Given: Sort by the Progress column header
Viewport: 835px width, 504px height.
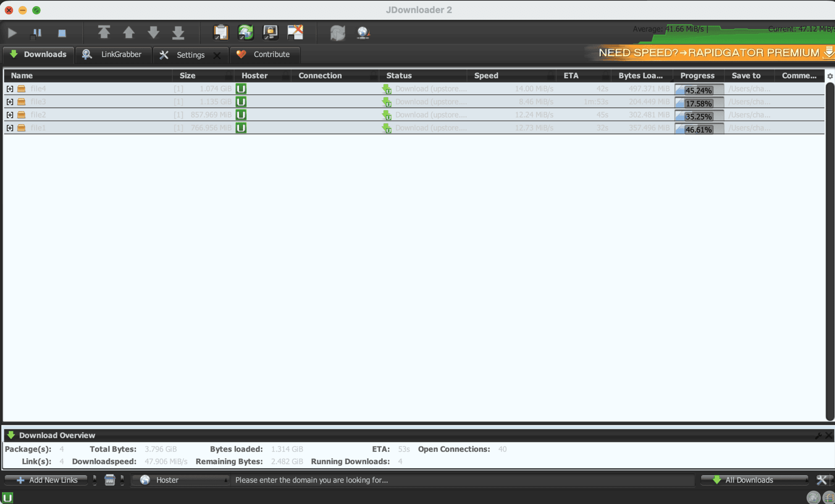Looking at the screenshot, I should click(x=698, y=76).
